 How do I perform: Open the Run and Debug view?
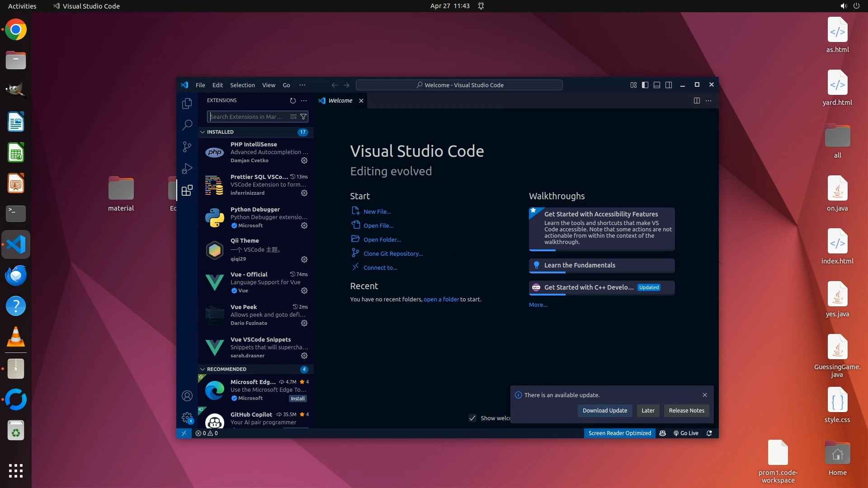187,169
